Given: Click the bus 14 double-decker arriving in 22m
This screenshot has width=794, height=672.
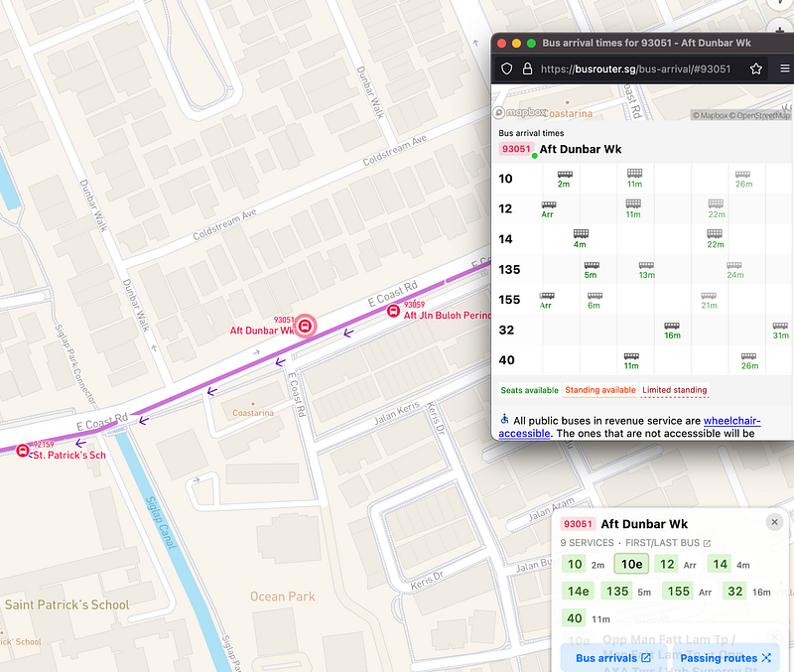Looking at the screenshot, I should click(x=715, y=233).
